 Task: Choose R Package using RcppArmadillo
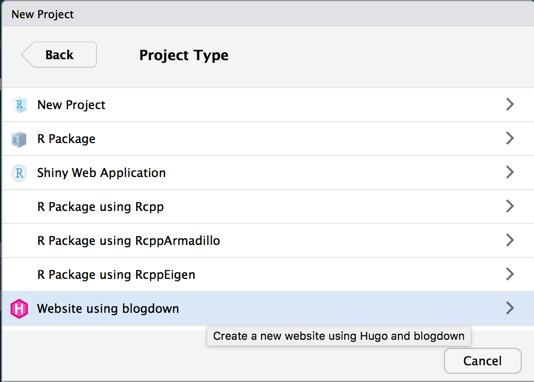tap(268, 240)
